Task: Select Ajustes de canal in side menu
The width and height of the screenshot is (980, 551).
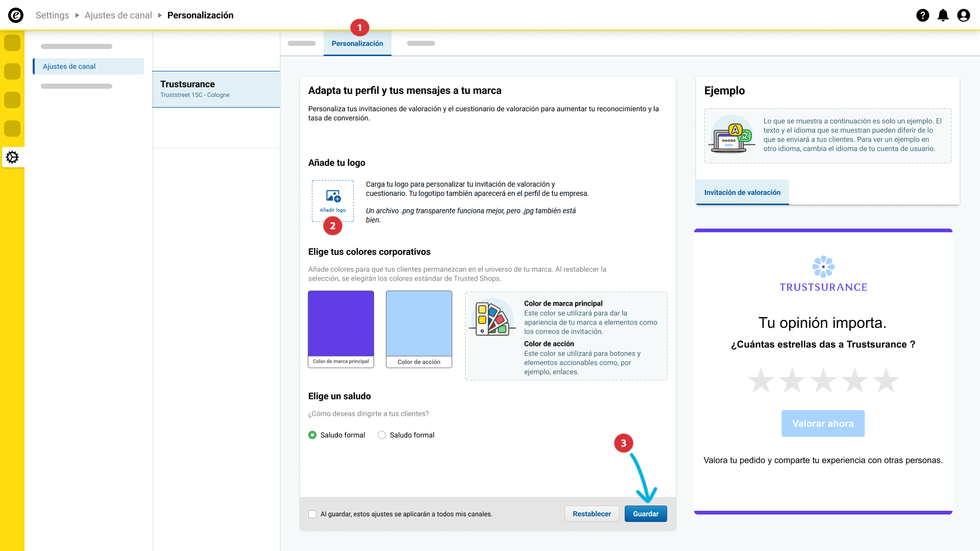Action: pyautogui.click(x=88, y=66)
